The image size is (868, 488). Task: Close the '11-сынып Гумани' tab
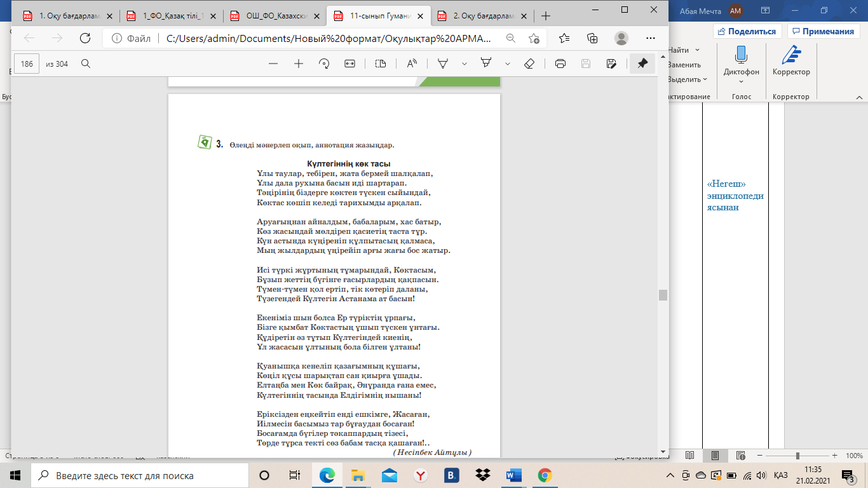419,16
